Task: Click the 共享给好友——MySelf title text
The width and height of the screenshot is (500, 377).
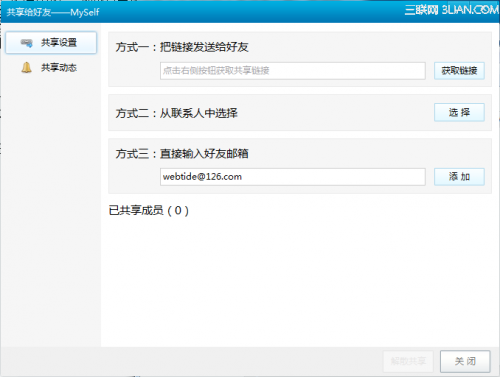Action: [53, 12]
